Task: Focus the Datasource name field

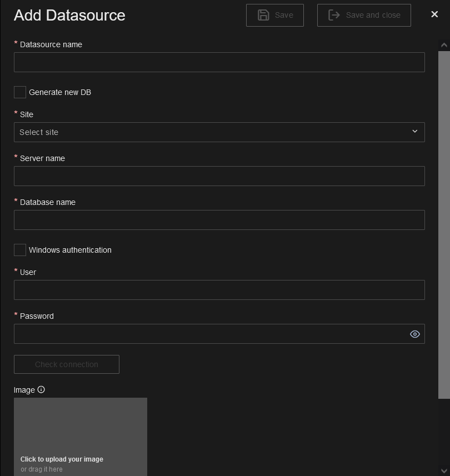Action: coord(219,62)
